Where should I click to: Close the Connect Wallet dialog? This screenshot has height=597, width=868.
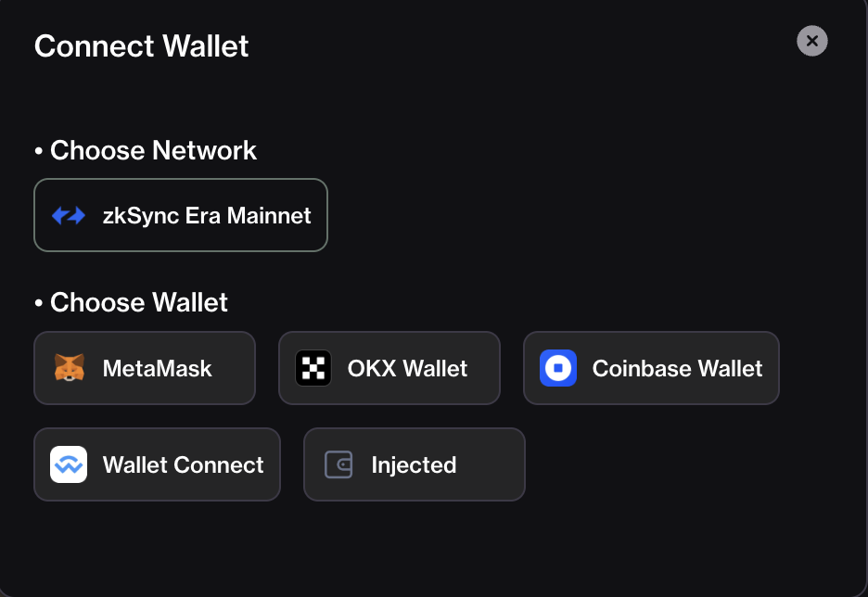pos(812,41)
